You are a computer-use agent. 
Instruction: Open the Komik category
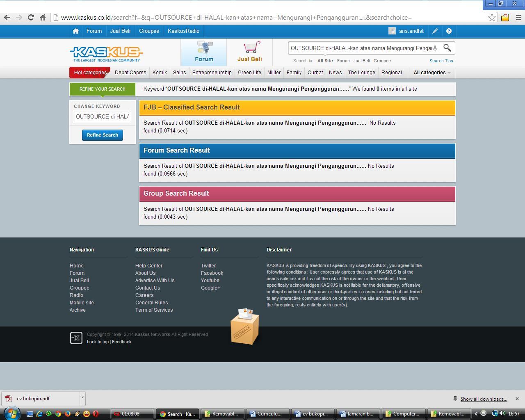[160, 73]
